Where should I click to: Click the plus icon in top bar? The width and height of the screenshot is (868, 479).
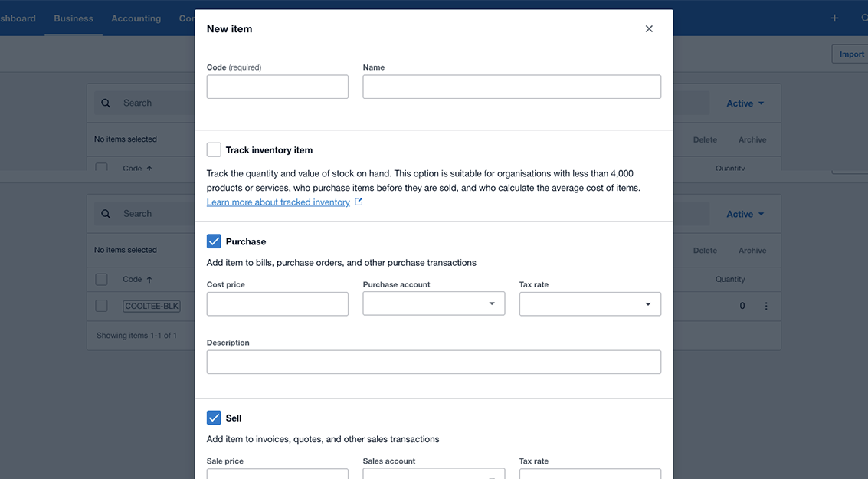[x=834, y=18]
